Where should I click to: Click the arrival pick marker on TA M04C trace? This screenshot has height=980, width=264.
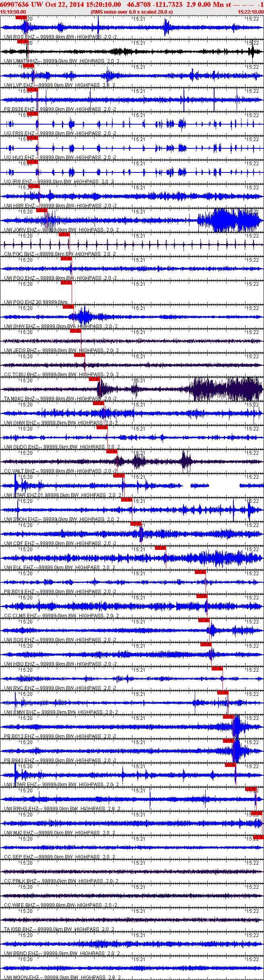(x=94, y=379)
